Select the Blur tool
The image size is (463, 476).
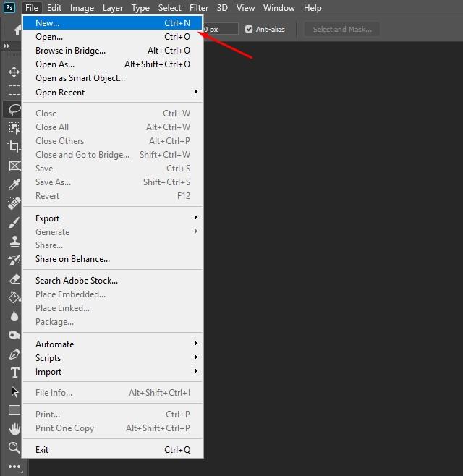coord(14,316)
